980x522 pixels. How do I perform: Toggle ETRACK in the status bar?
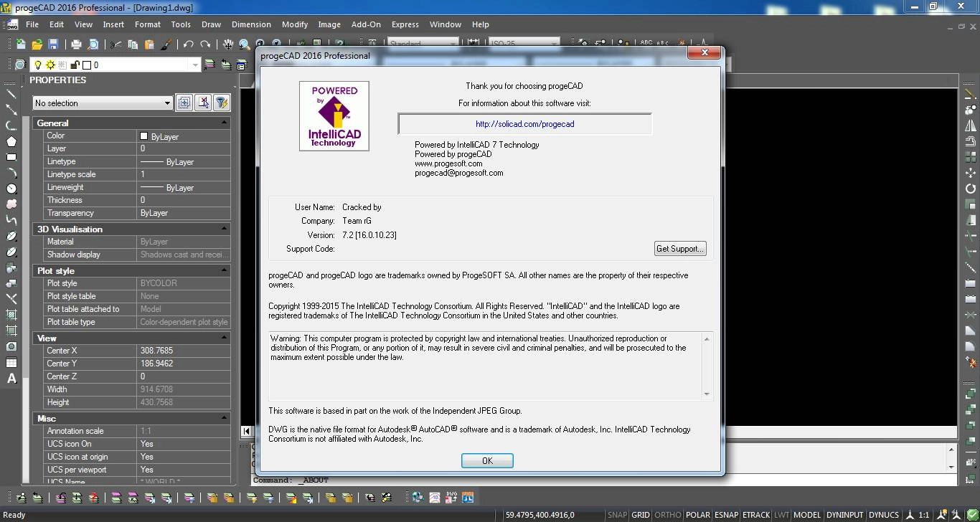[x=756, y=515]
